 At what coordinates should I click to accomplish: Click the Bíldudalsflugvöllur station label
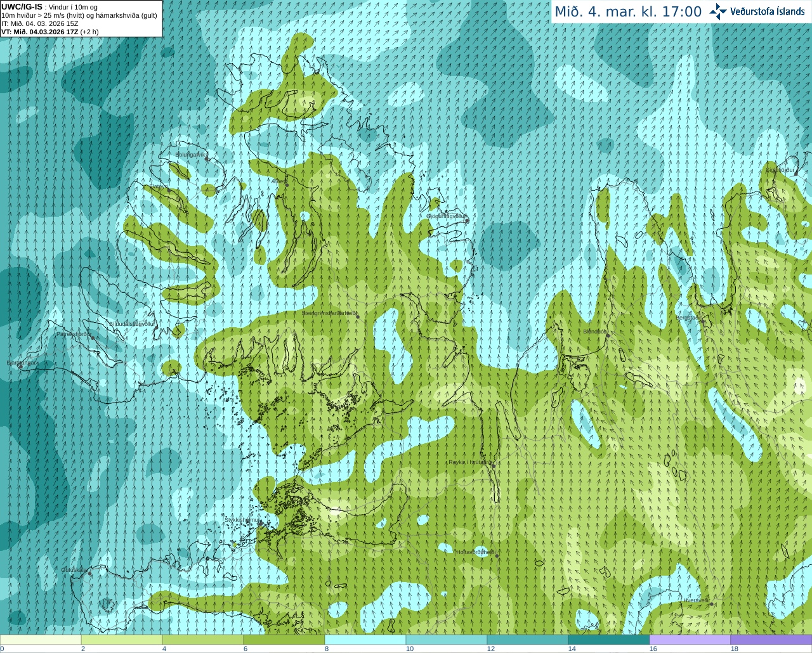point(132,323)
